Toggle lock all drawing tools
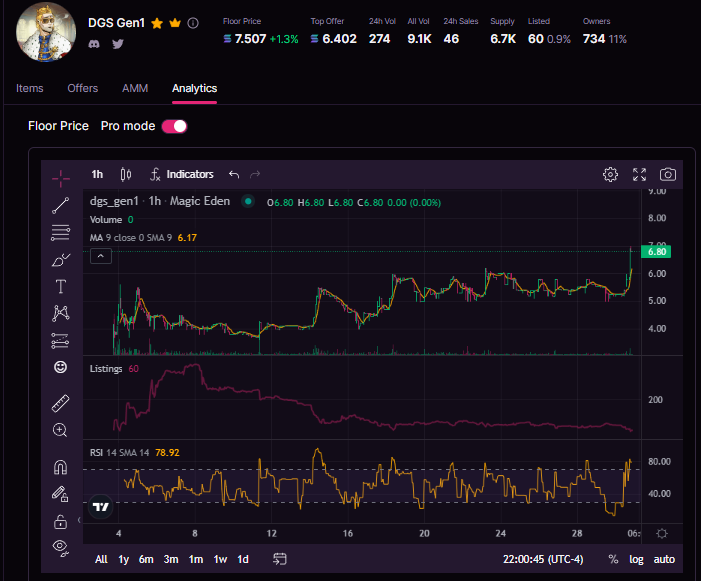This screenshot has width=701, height=581. click(x=60, y=522)
